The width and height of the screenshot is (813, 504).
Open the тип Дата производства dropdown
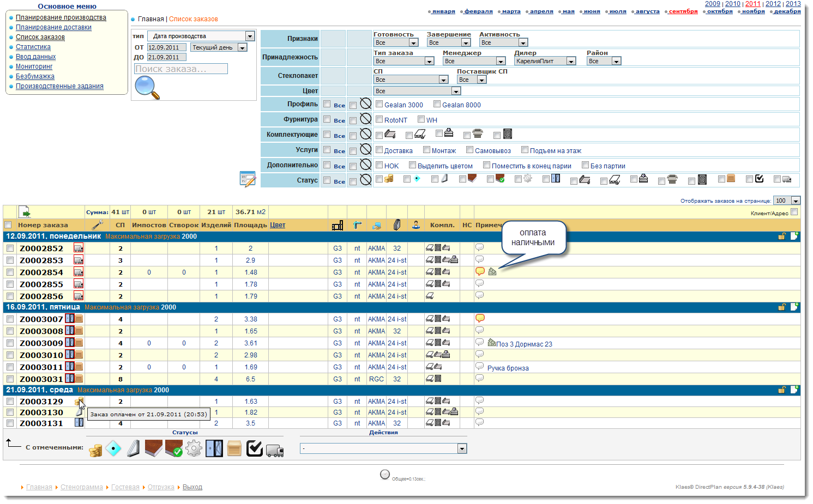(202, 36)
